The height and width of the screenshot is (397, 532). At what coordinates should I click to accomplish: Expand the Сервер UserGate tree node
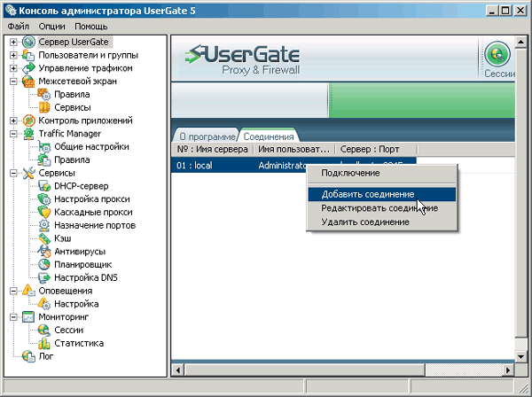click(x=14, y=42)
